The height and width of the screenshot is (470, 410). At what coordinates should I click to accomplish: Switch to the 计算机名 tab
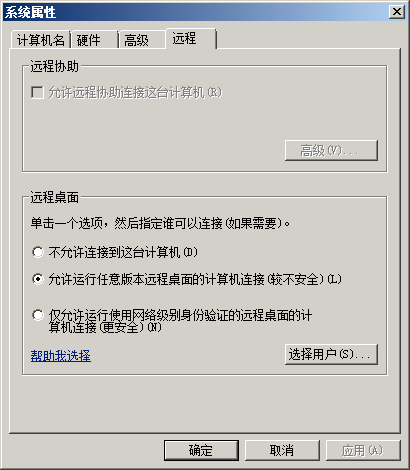[x=40, y=40]
